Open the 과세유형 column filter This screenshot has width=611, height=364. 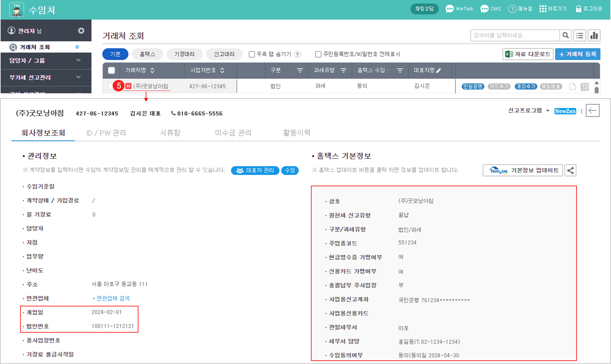(x=344, y=70)
